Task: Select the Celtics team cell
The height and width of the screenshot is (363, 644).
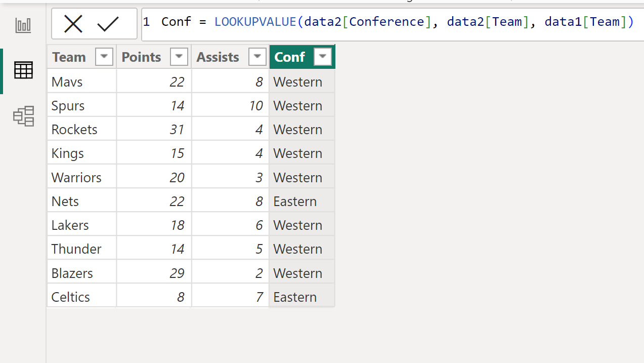Action: click(82, 297)
